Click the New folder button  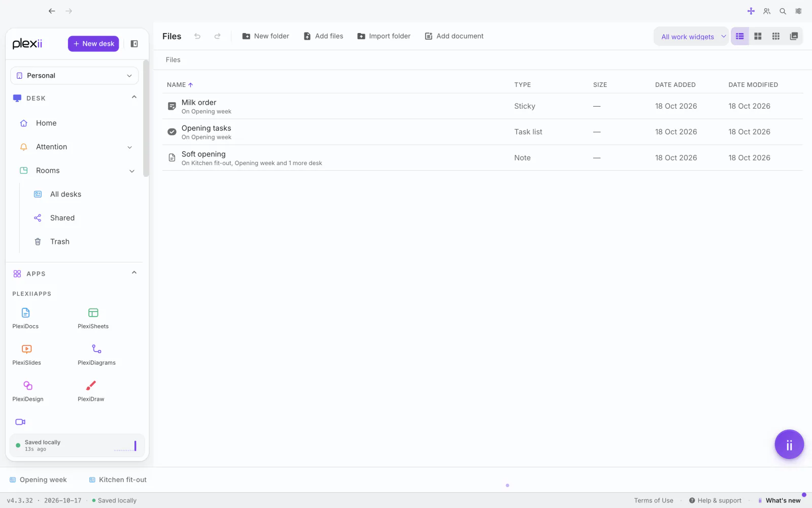pyautogui.click(x=266, y=36)
